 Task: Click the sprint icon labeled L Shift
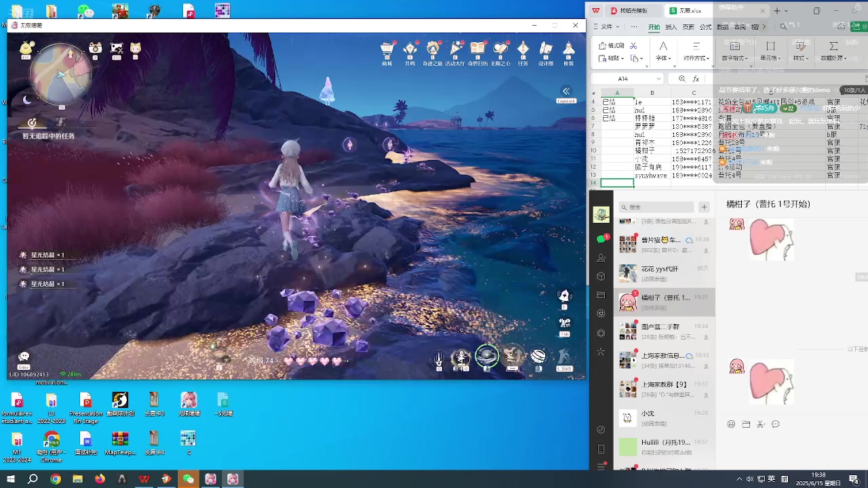564,357
